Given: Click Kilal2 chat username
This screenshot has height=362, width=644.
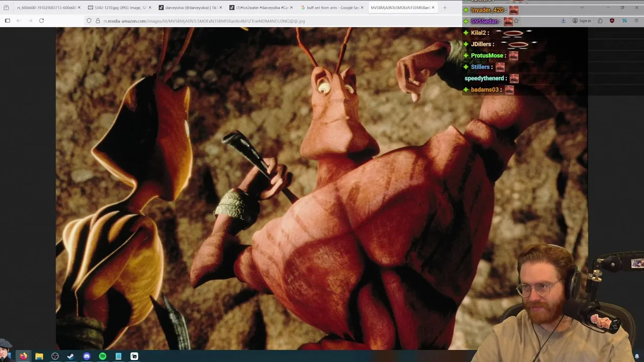Looking at the screenshot, I should [478, 33].
